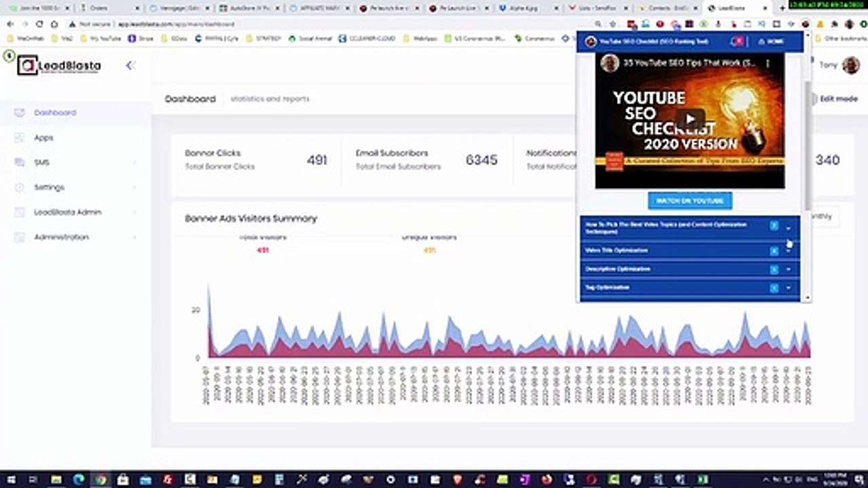Viewport: 868px width, 488px height.
Task: Click the Dashboard icon in the sidebar
Action: (x=19, y=113)
